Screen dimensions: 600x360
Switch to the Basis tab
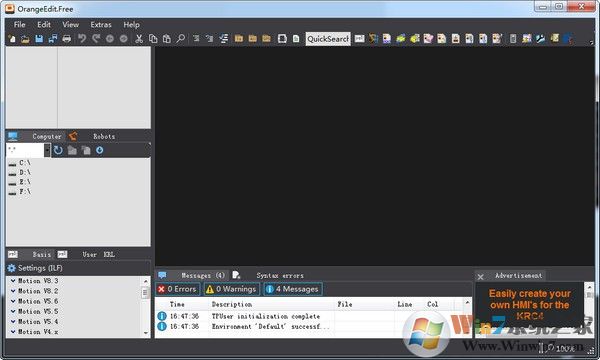[42, 254]
